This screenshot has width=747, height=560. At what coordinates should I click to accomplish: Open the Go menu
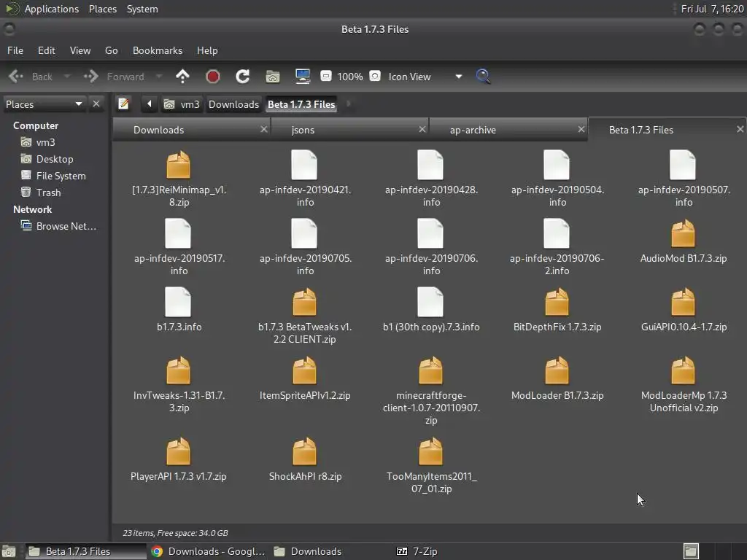point(111,50)
